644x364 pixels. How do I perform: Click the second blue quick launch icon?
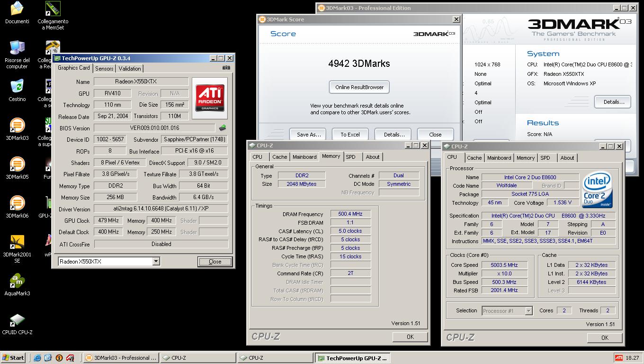pos(48,358)
